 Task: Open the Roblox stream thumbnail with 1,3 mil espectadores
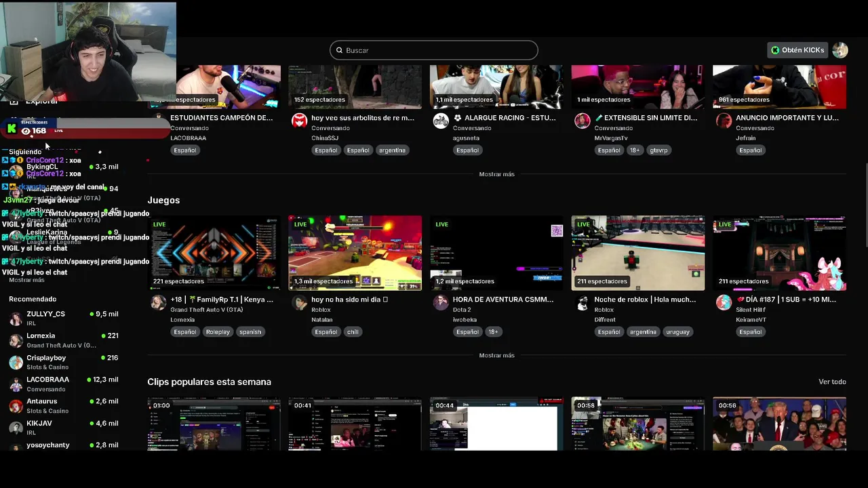(355, 253)
